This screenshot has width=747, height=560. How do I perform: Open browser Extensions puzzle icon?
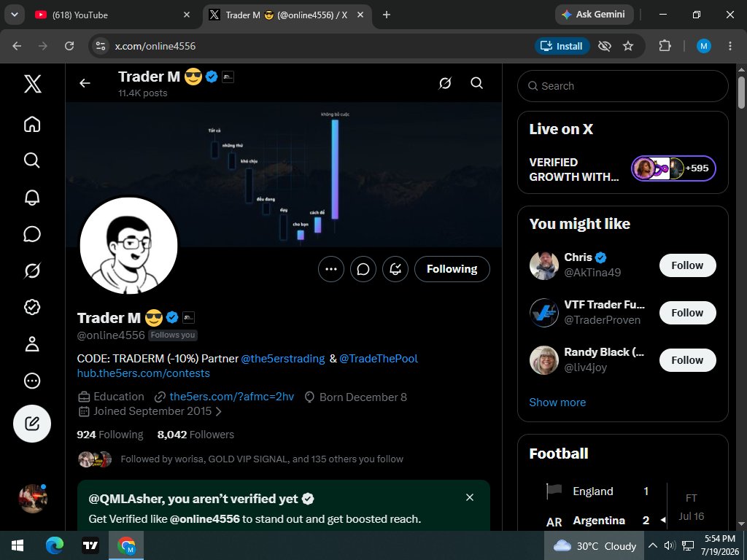coord(665,46)
